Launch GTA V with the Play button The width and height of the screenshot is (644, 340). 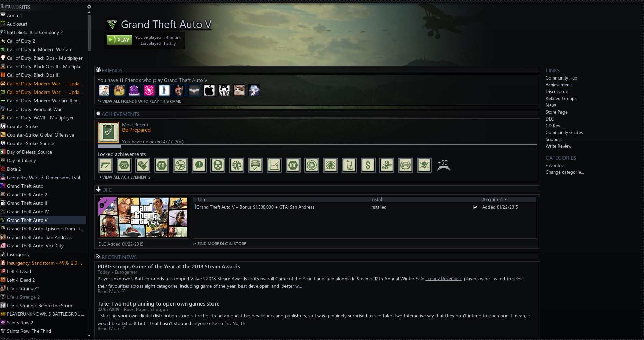pos(119,40)
